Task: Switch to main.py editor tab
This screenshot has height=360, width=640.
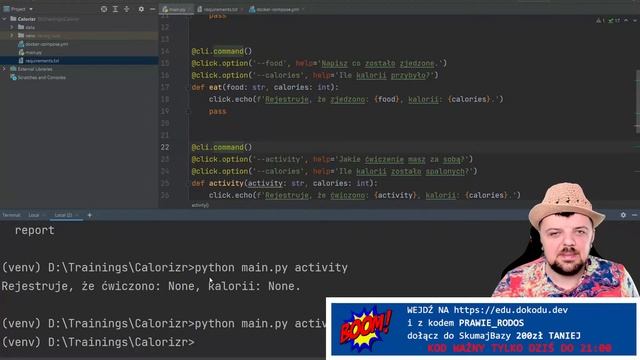Action: (176, 9)
